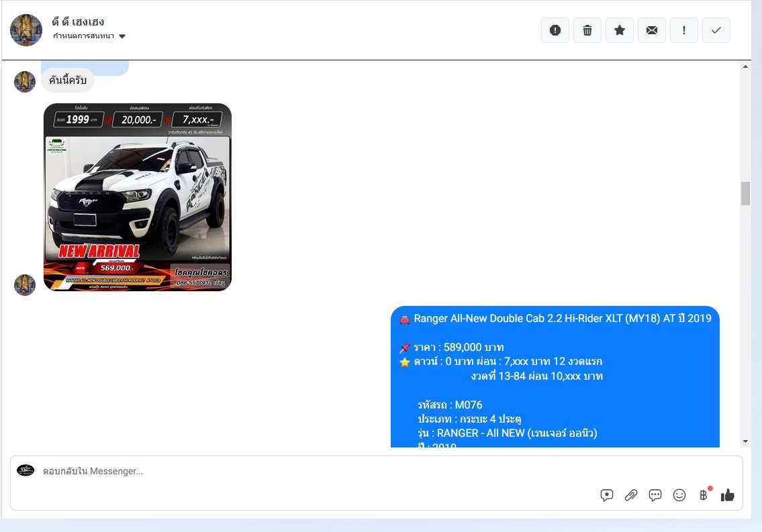Click contact avatar in conversation header
Viewport: 762px width, 532px height.
(26, 30)
